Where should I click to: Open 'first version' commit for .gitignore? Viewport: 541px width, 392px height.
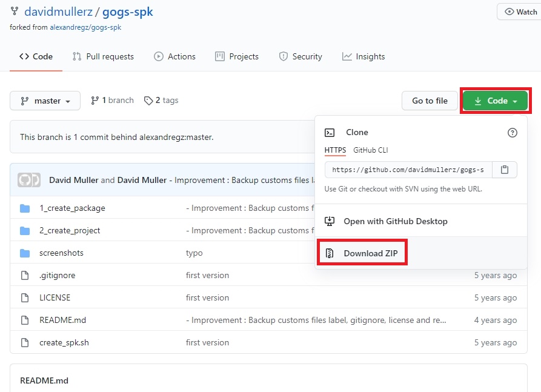tap(207, 276)
